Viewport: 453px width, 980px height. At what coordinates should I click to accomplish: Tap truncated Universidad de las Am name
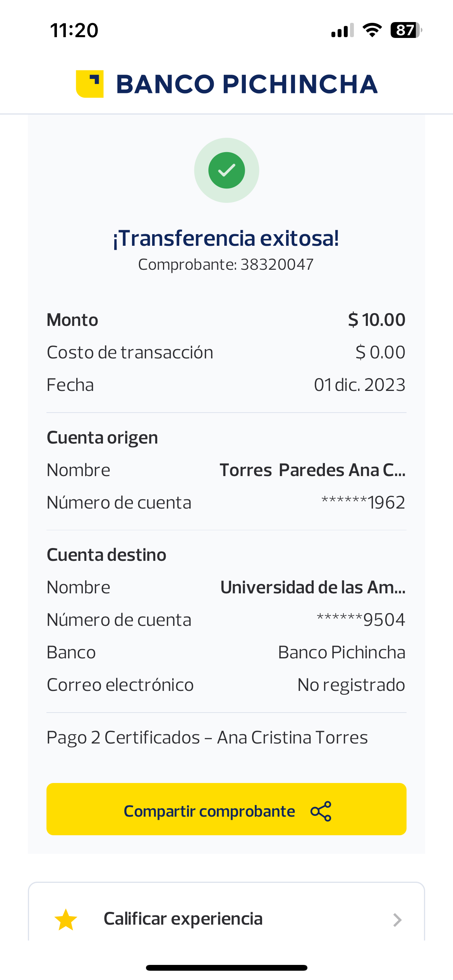point(313,588)
